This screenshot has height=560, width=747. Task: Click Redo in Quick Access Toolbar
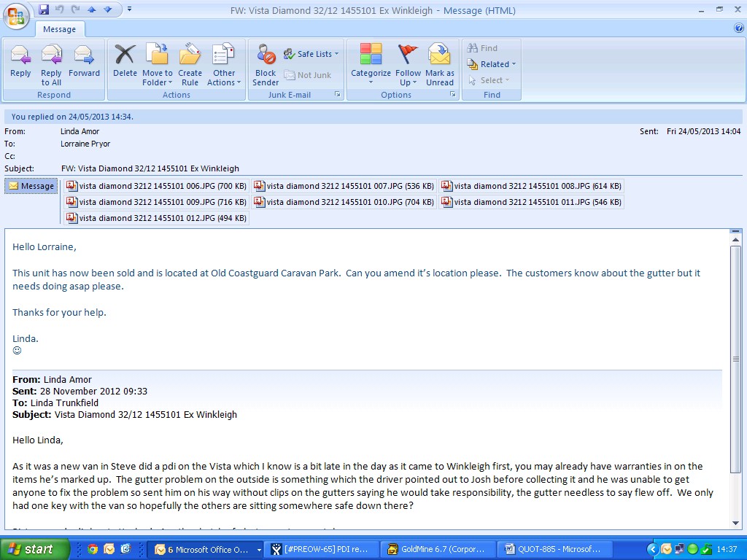click(75, 9)
